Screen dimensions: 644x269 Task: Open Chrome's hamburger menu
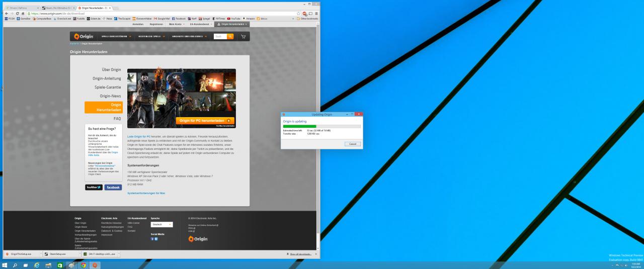pyautogui.click(x=316, y=14)
